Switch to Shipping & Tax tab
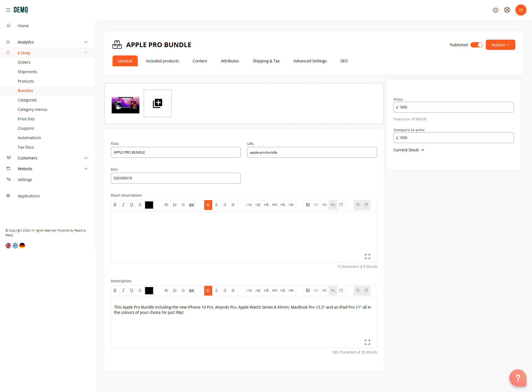Image resolution: width=532 pixels, height=392 pixels. point(266,61)
